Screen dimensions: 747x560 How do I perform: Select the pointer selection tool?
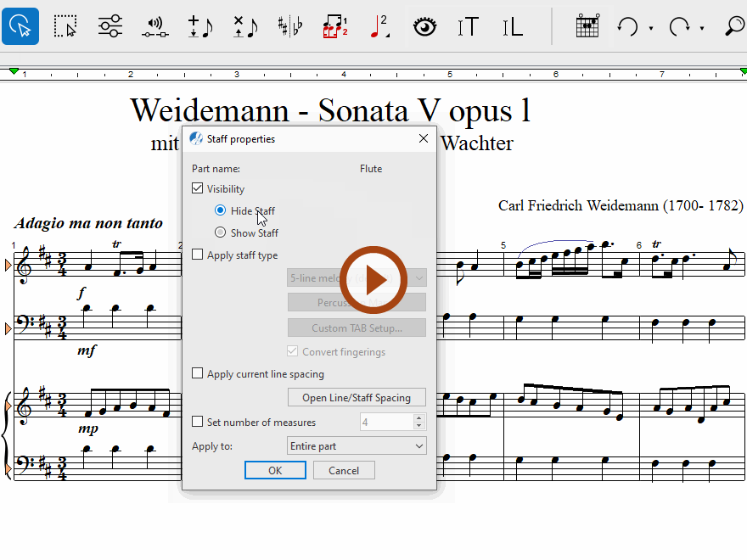tap(20, 26)
